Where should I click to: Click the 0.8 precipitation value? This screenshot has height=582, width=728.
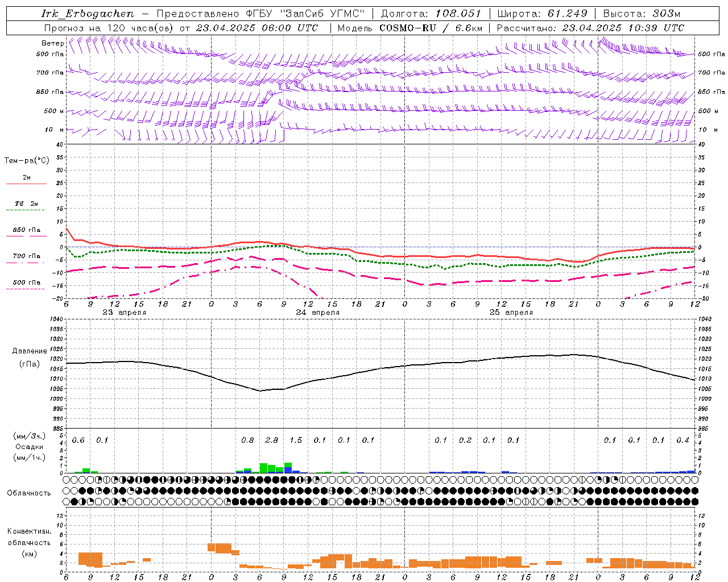[x=247, y=440]
